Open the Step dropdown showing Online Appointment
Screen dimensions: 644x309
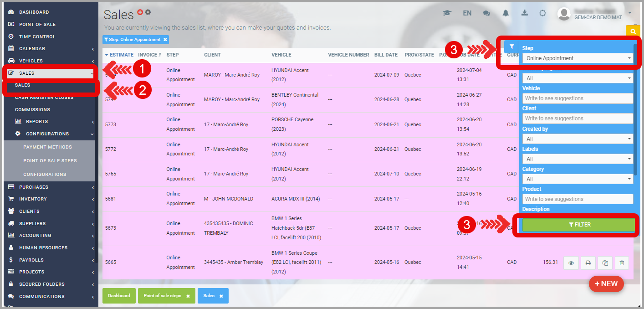[578, 58]
